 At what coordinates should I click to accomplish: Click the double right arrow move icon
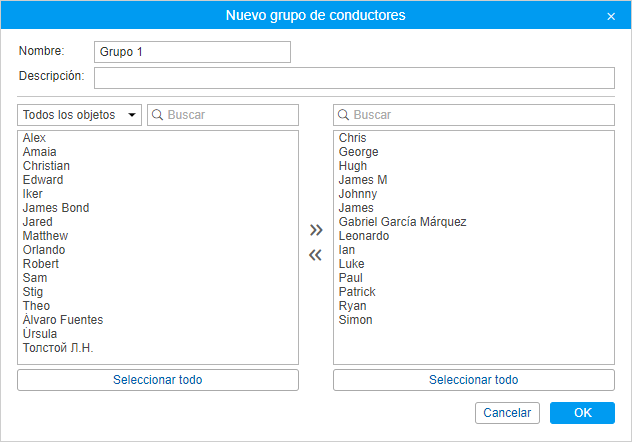pyautogui.click(x=316, y=230)
